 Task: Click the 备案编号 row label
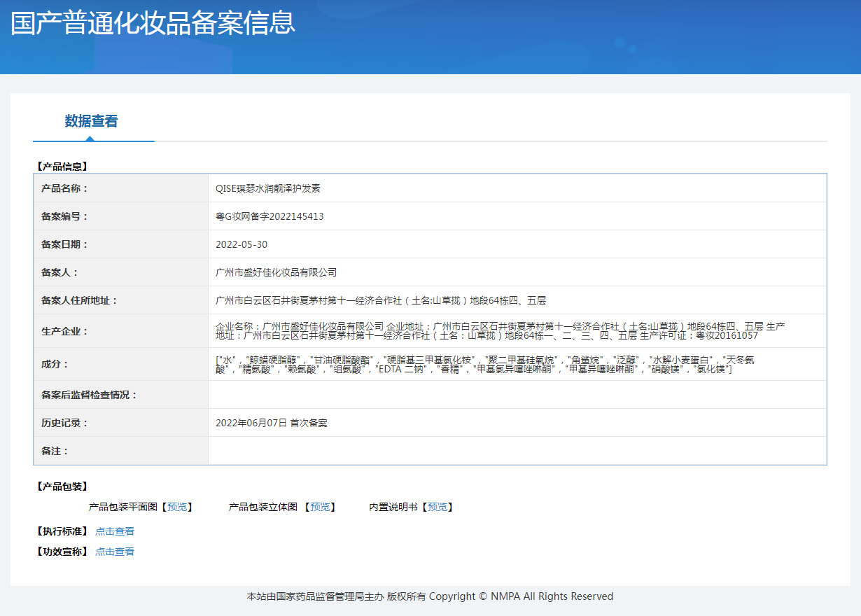point(65,216)
